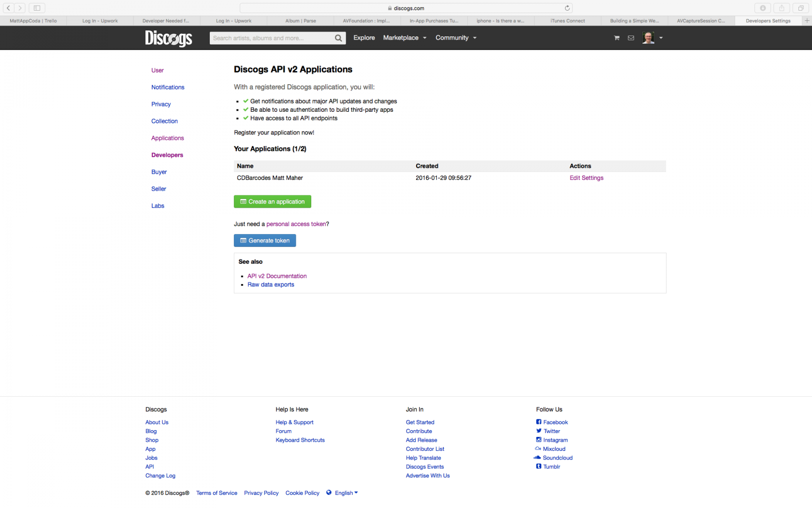
Task: Open the Keyboard Shortcuts footer link
Action: pos(300,440)
